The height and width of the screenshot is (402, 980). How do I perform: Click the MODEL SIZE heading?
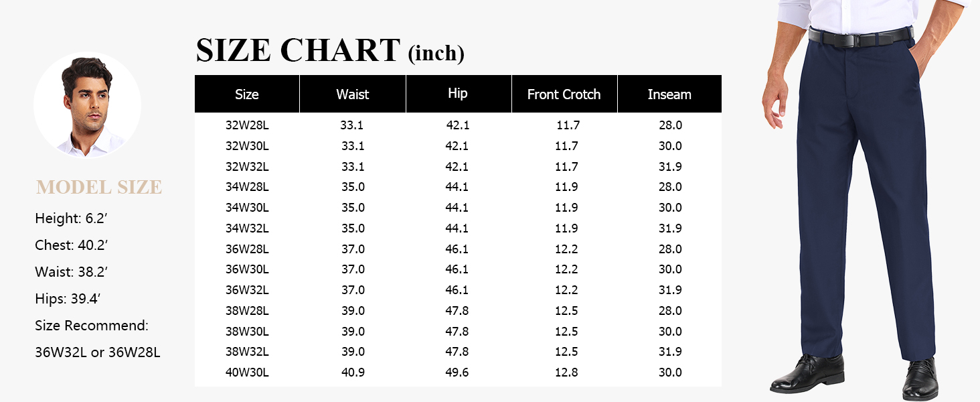tap(99, 187)
